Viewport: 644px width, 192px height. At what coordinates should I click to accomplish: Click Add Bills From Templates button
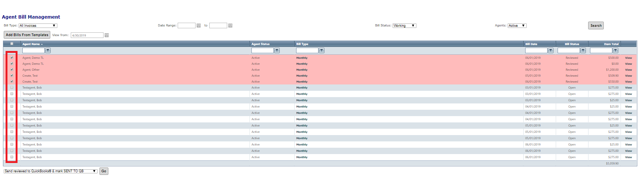click(27, 35)
